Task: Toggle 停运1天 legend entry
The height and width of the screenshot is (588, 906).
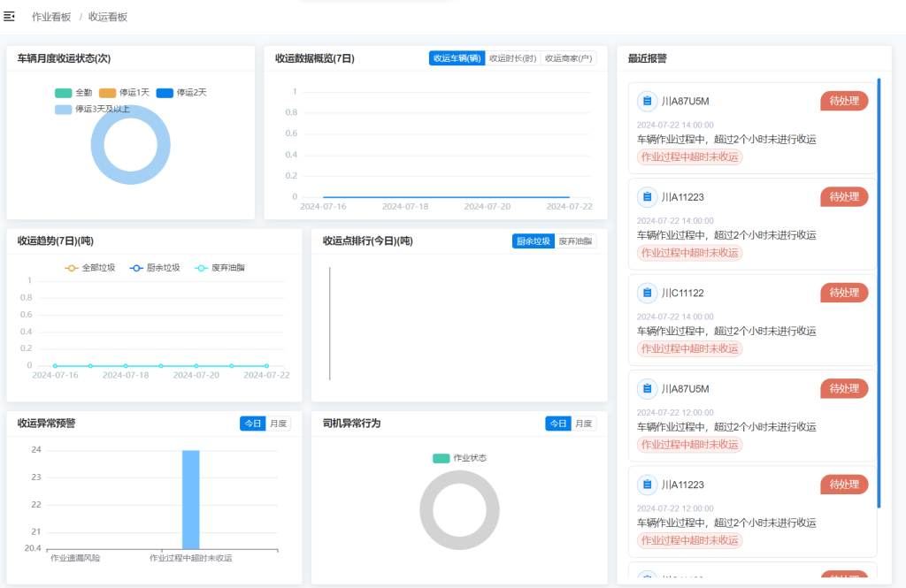Action: coord(124,93)
